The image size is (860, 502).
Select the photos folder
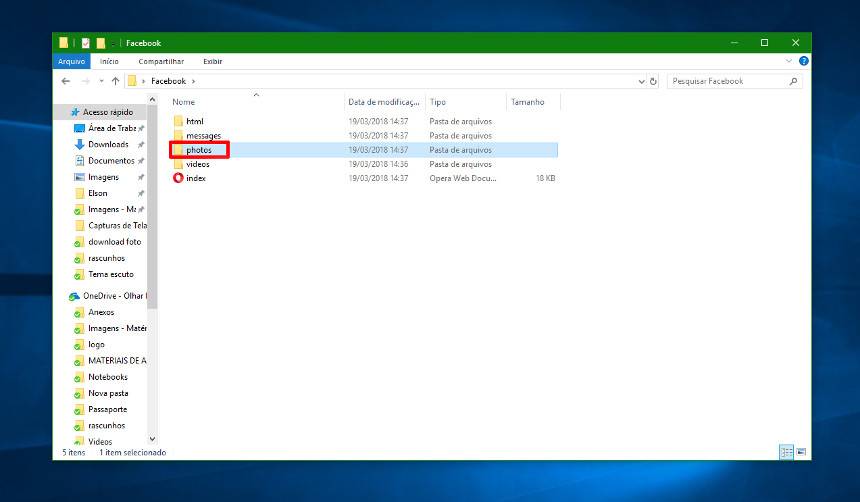(199, 150)
